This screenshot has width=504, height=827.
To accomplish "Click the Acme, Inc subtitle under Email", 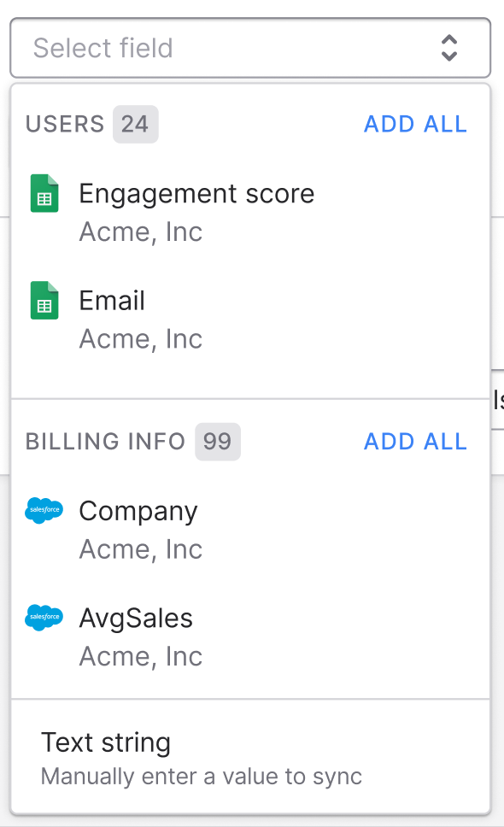I will pos(141,338).
